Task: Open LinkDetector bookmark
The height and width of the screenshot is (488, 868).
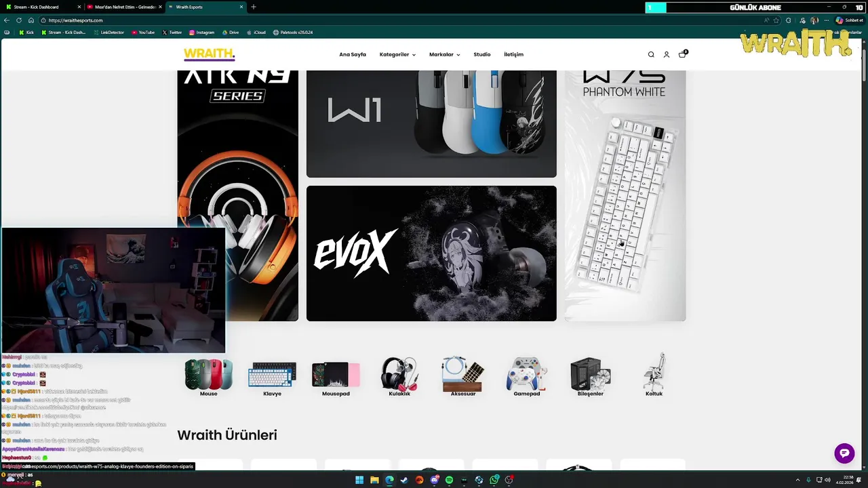Action: pyautogui.click(x=108, y=33)
